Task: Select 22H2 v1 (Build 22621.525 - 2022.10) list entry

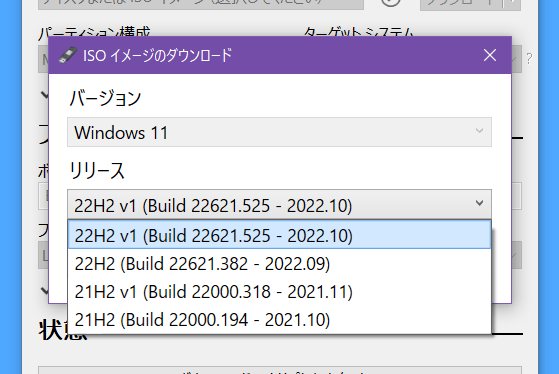Action: click(279, 235)
